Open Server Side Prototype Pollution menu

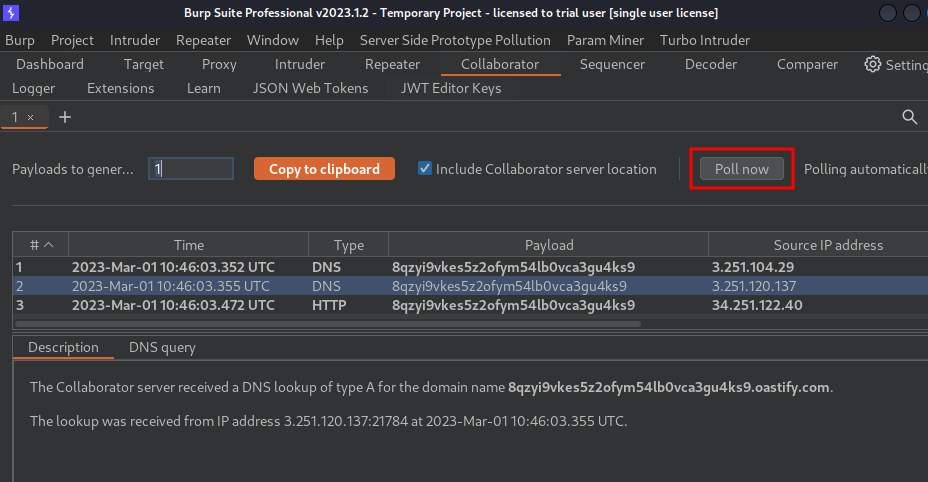(x=455, y=40)
